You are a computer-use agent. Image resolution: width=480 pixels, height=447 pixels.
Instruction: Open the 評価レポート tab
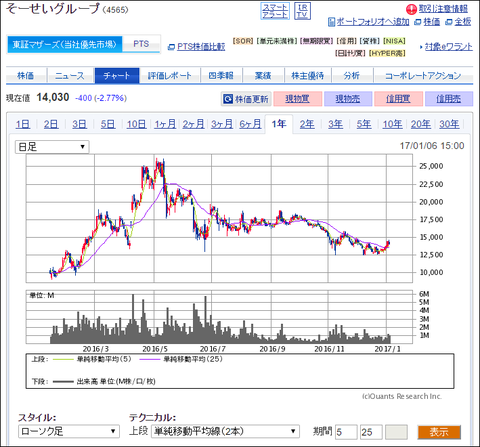coord(170,76)
